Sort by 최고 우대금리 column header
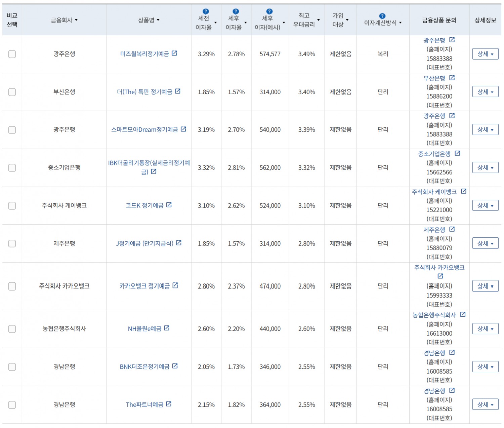Screen dimensions: 504x428 point(306,20)
